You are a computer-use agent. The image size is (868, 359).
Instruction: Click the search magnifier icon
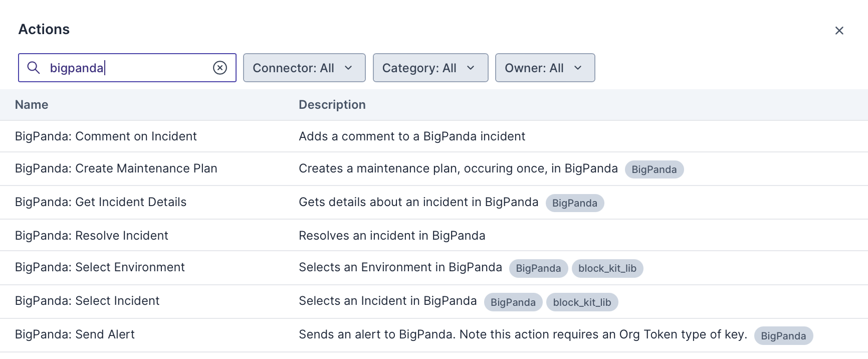click(34, 68)
